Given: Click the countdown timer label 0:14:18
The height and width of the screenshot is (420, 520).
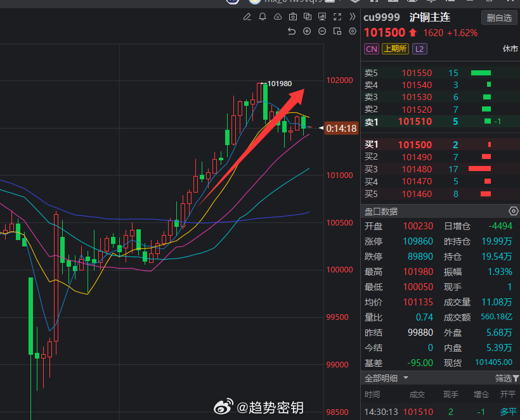Looking at the screenshot, I should [341, 128].
